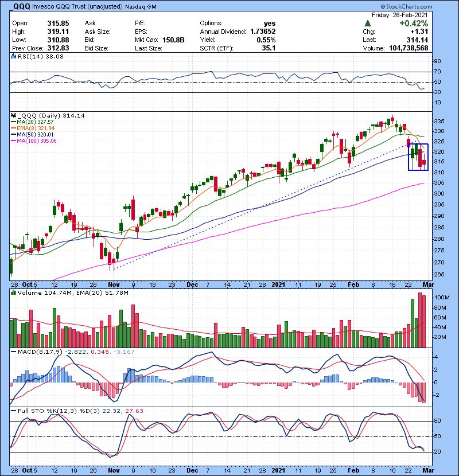This screenshot has height=476, width=459.
Task: Click the 265 price axis label
Action: tap(439, 275)
